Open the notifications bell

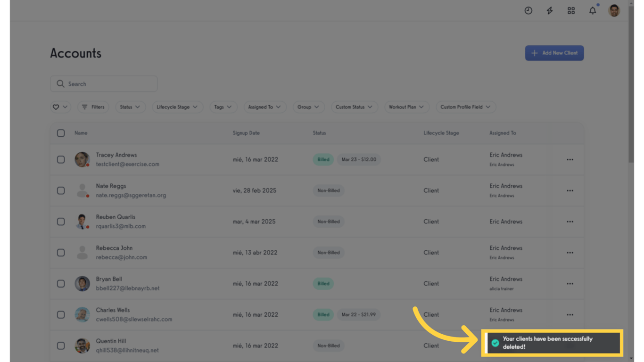click(x=593, y=10)
